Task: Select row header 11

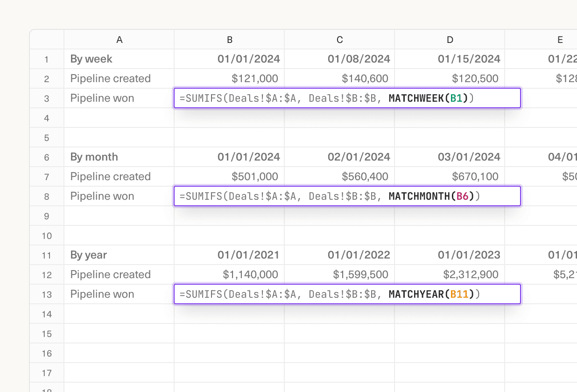Action: click(x=46, y=255)
